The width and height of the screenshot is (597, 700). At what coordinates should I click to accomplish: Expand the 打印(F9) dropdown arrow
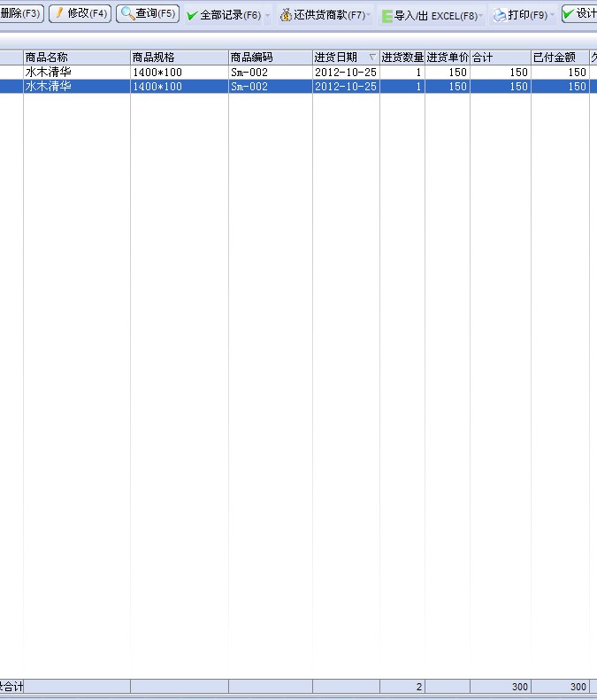(x=553, y=16)
